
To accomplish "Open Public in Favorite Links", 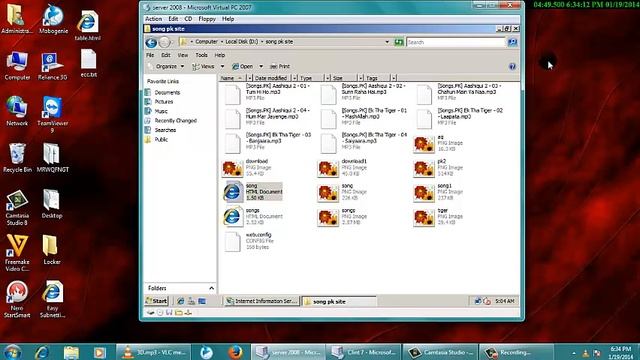I will pos(161,140).
